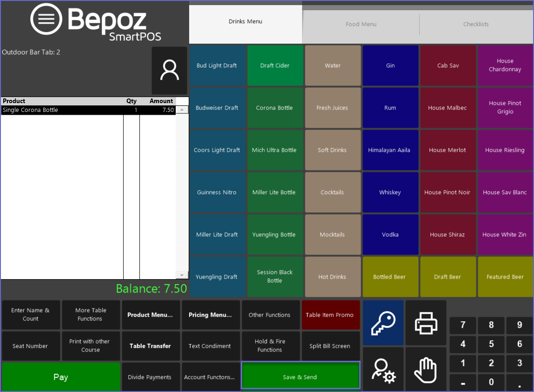Click the Table Item Promo button

pos(330,315)
